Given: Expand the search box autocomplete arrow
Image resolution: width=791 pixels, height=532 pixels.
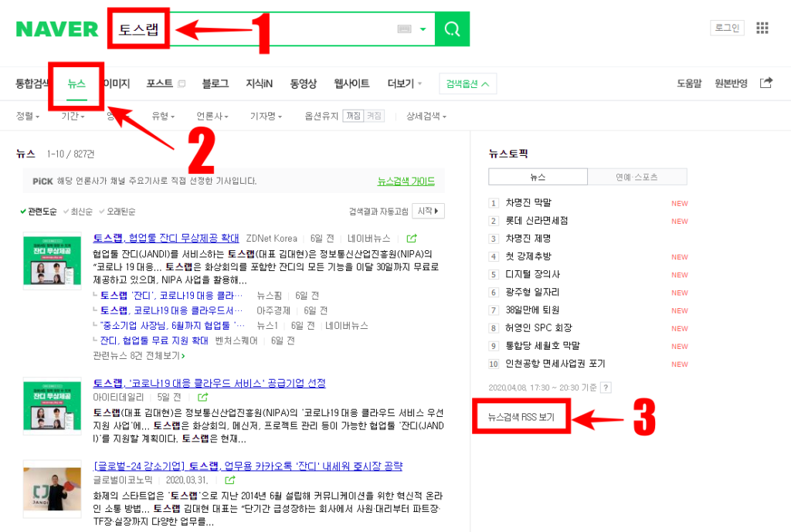Looking at the screenshot, I should (x=423, y=29).
